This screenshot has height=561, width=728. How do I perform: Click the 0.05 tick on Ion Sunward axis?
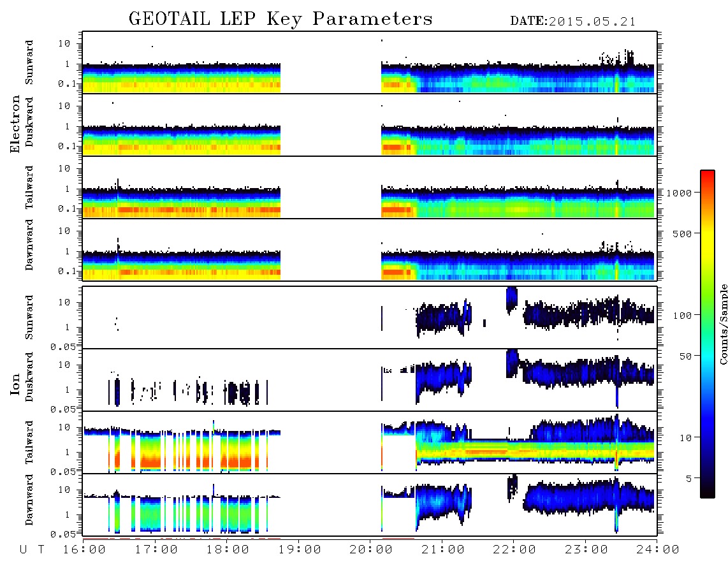(62, 346)
